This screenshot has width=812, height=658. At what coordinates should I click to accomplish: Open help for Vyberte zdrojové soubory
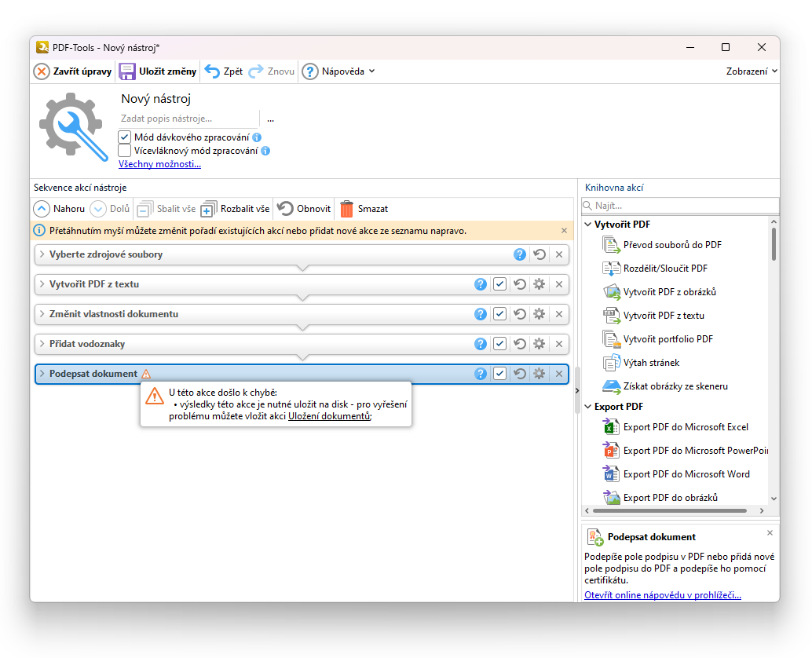pyautogui.click(x=520, y=254)
